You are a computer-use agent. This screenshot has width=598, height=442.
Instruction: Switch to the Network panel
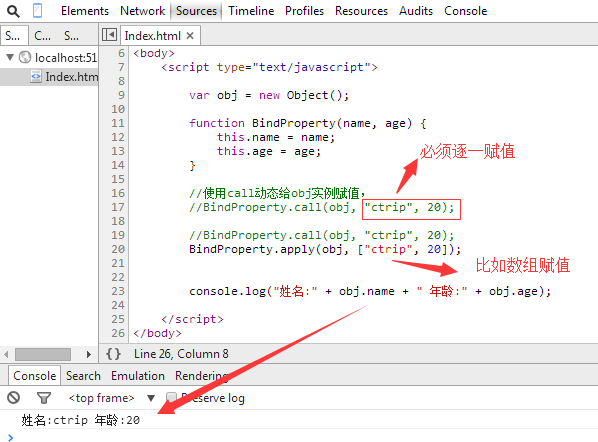coord(142,11)
